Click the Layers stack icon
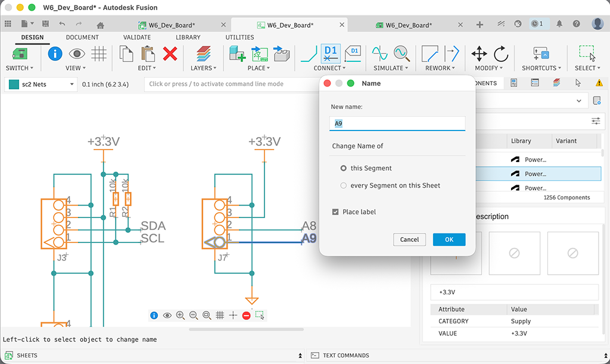Viewport: 610px width, 364px height. click(204, 54)
